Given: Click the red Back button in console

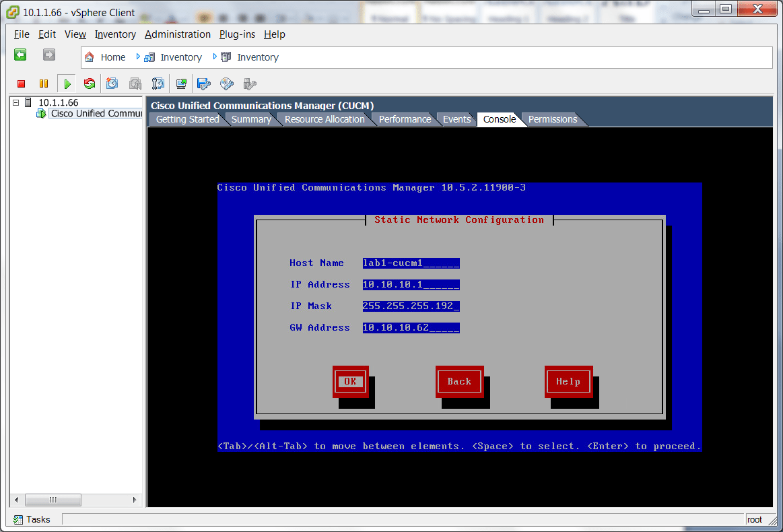Looking at the screenshot, I should (459, 382).
